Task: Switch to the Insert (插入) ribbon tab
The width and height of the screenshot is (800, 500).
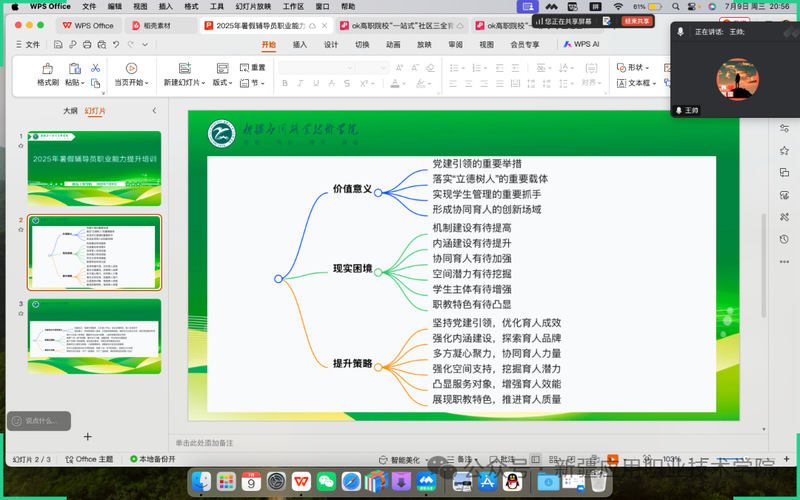Action: (x=300, y=45)
